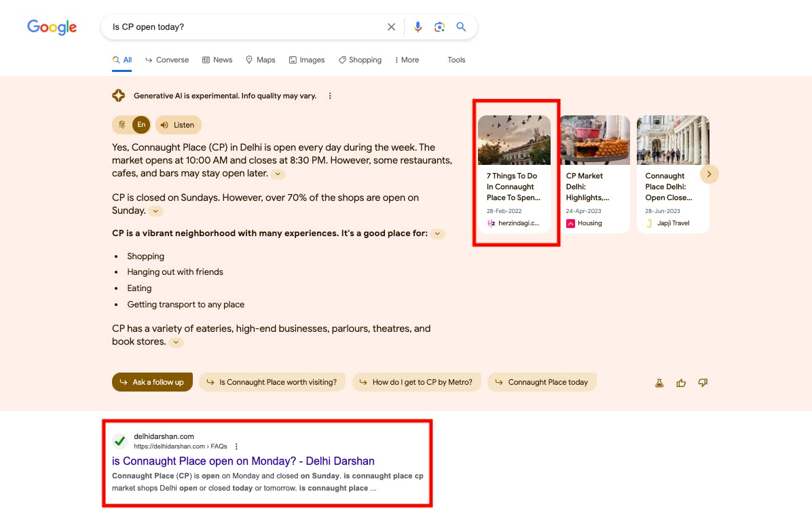Switch AI answer language to Hindi

tap(122, 125)
